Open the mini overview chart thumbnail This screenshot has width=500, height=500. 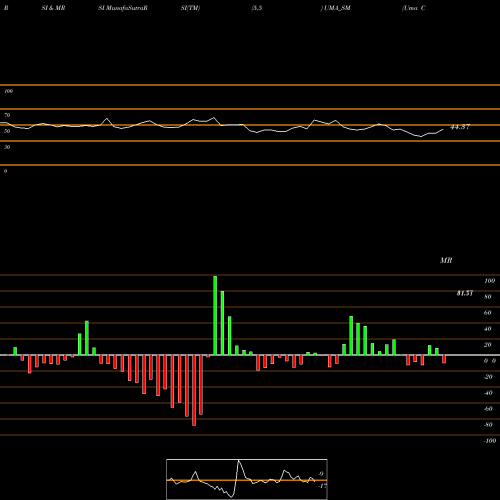coord(247,479)
